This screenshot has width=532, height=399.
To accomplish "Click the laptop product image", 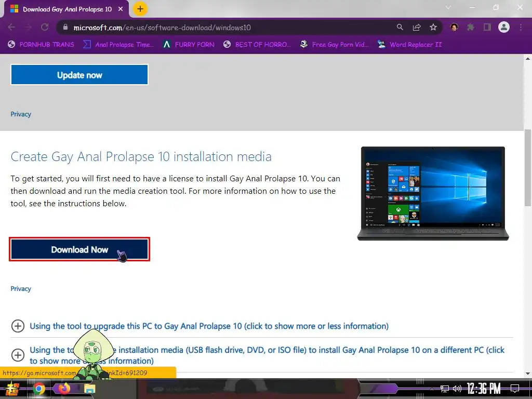I will click(433, 193).
